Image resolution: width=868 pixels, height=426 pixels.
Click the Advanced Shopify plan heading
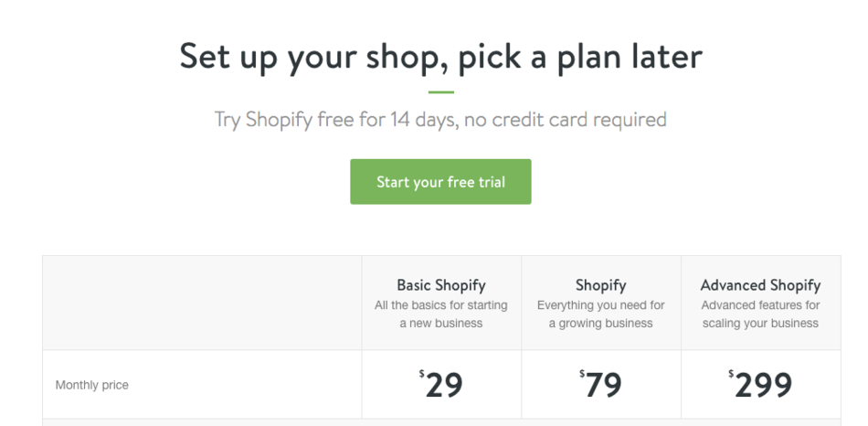760,285
